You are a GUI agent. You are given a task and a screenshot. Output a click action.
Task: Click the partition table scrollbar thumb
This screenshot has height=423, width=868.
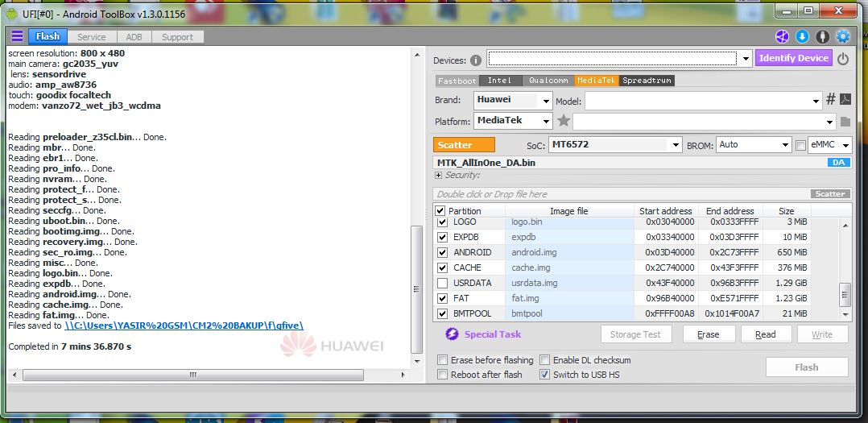[845, 295]
